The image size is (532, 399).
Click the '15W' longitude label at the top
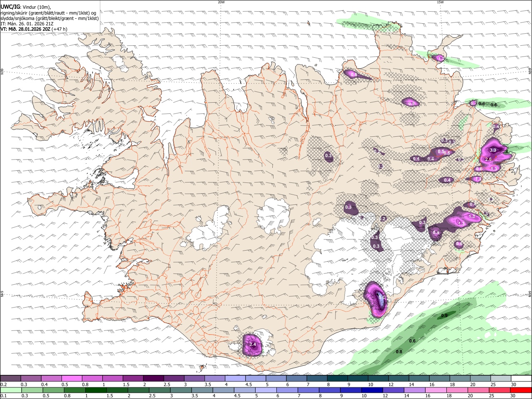pos(440,2)
